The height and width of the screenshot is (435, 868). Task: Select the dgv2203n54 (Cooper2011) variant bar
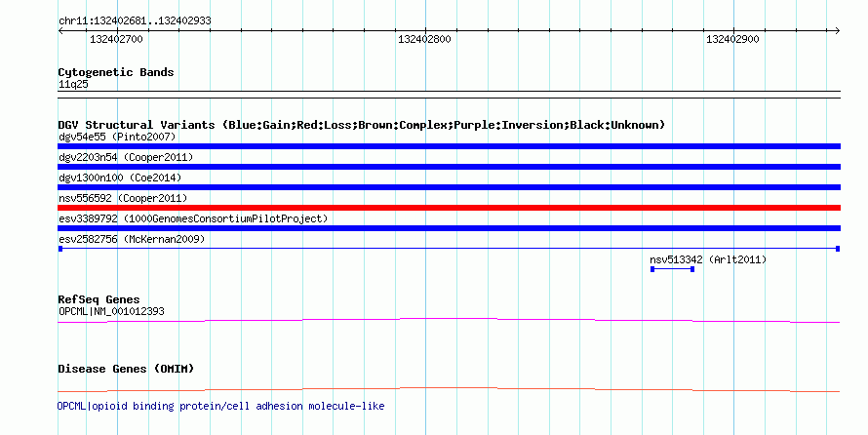pyautogui.click(x=449, y=167)
